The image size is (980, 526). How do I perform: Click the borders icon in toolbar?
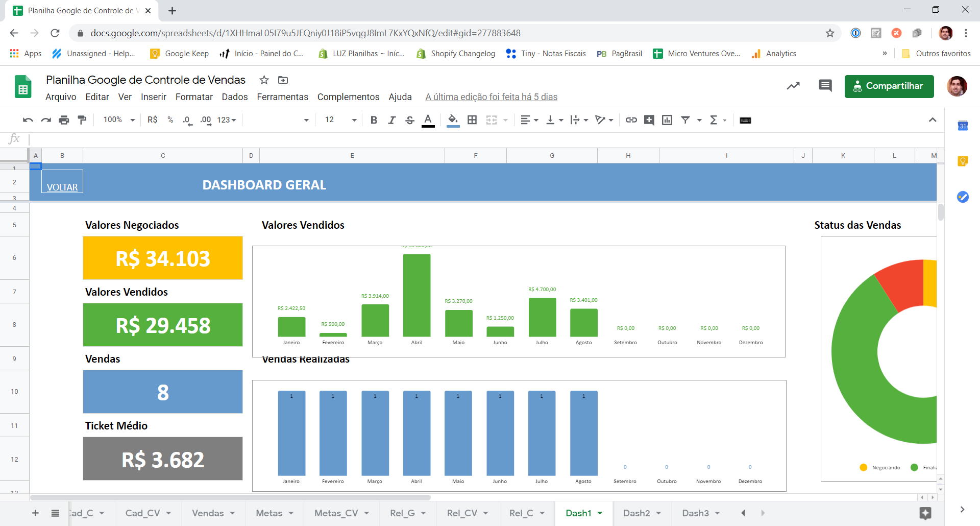click(x=472, y=120)
